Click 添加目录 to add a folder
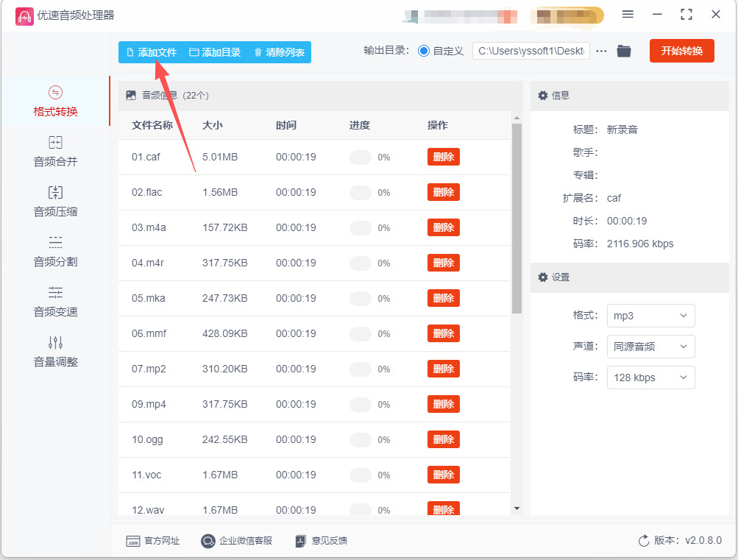 [215, 52]
